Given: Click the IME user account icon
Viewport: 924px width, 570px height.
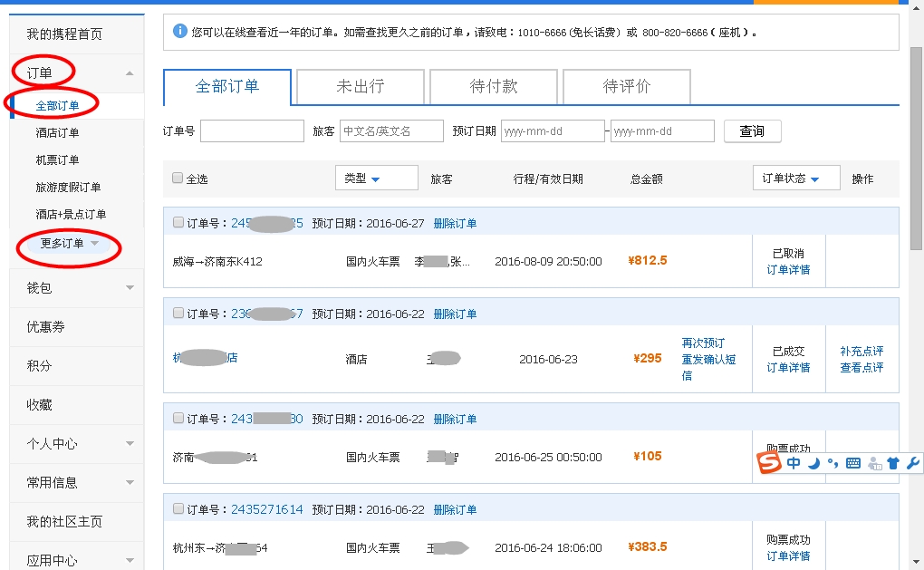Looking at the screenshot, I should [874, 463].
